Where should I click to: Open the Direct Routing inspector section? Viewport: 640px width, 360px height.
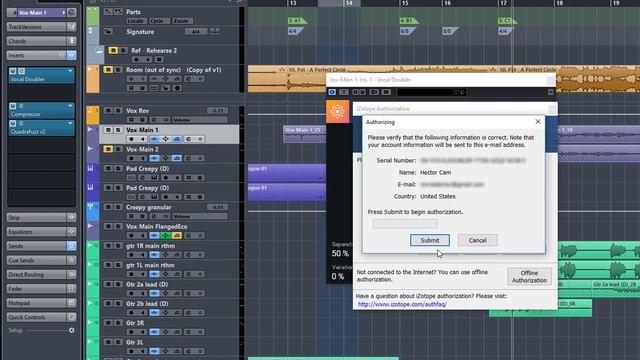point(36,274)
